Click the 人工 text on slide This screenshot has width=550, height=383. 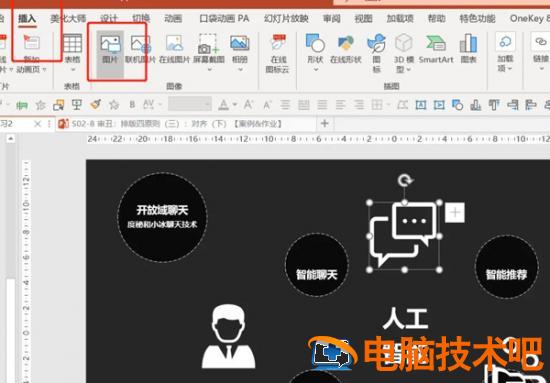point(405,318)
